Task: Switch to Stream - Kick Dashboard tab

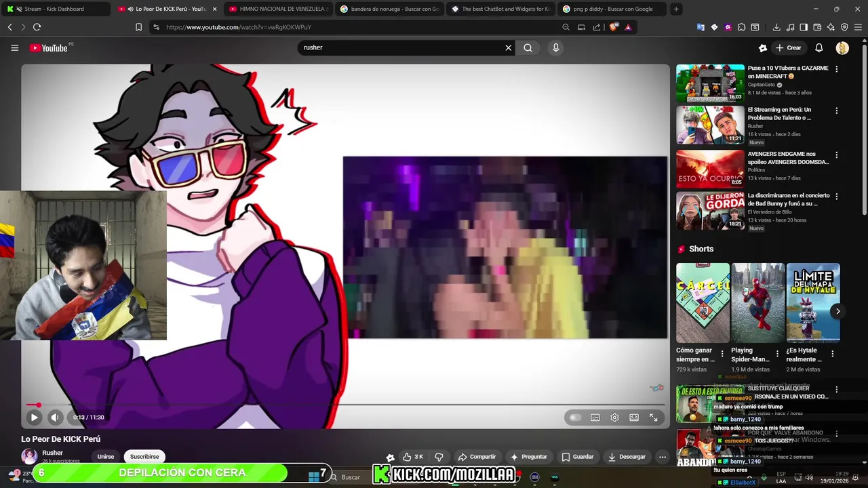Action: pos(56,9)
